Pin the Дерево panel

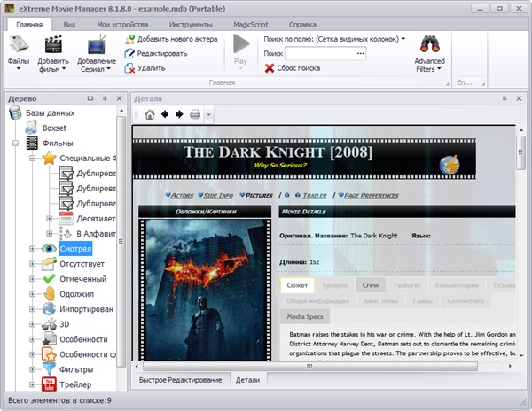tap(104, 98)
